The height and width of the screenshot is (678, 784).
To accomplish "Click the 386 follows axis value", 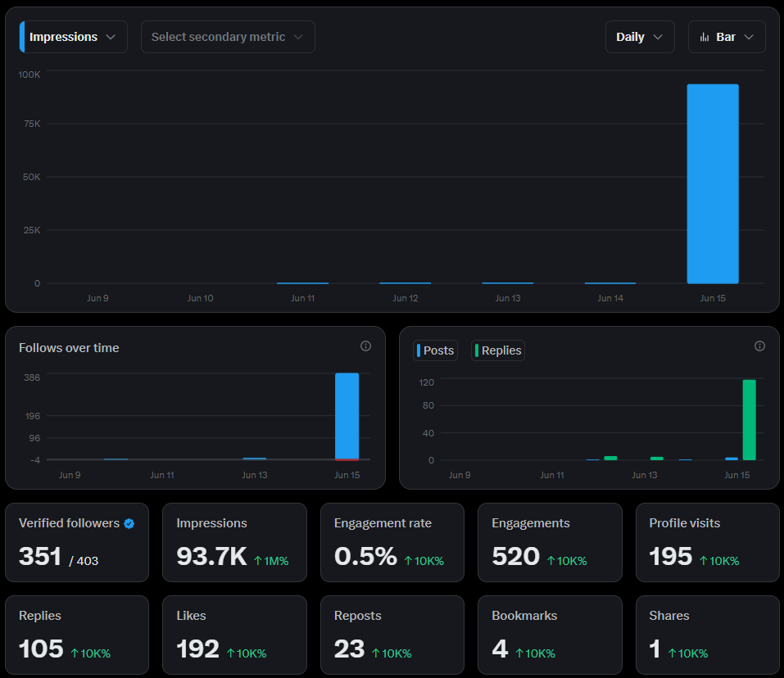I will pyautogui.click(x=32, y=377).
